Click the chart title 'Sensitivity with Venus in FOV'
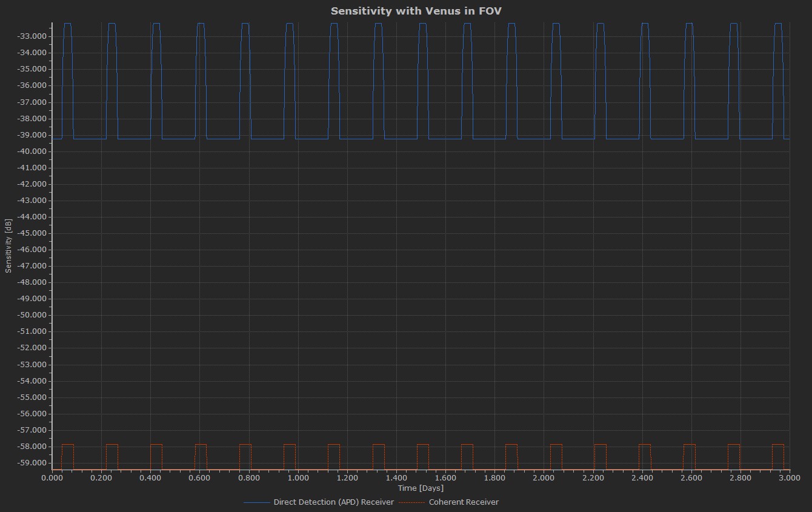The image size is (812, 512). [x=416, y=11]
